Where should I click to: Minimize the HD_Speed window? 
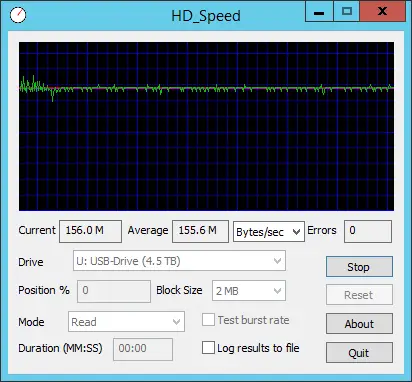point(319,12)
